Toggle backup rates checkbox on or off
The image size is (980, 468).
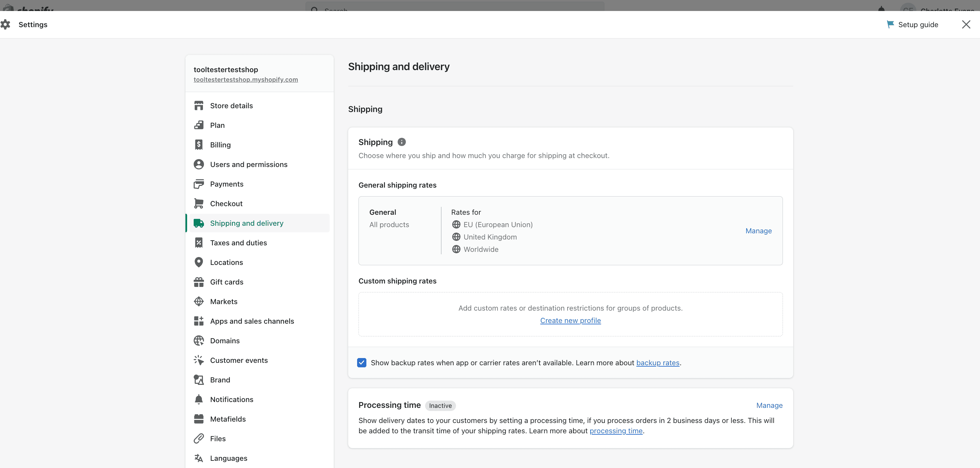click(x=362, y=362)
